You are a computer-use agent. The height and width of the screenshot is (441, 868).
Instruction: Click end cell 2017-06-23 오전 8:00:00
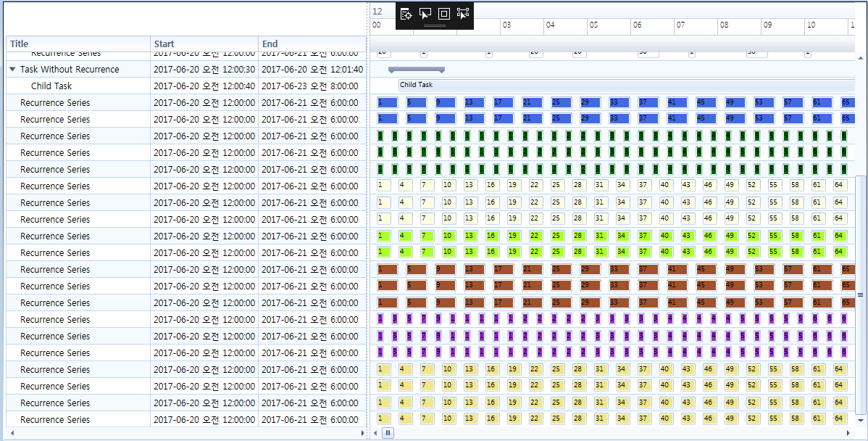tap(312, 86)
